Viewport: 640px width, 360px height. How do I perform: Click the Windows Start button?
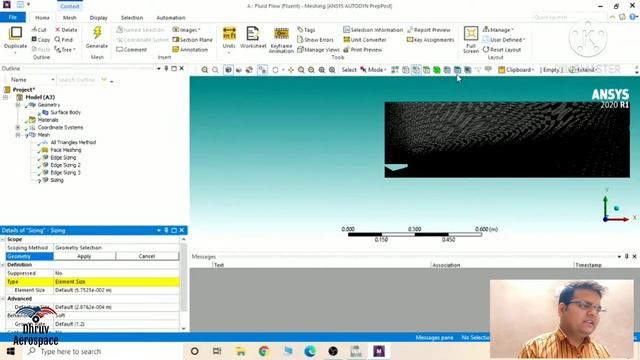[x=11, y=351]
